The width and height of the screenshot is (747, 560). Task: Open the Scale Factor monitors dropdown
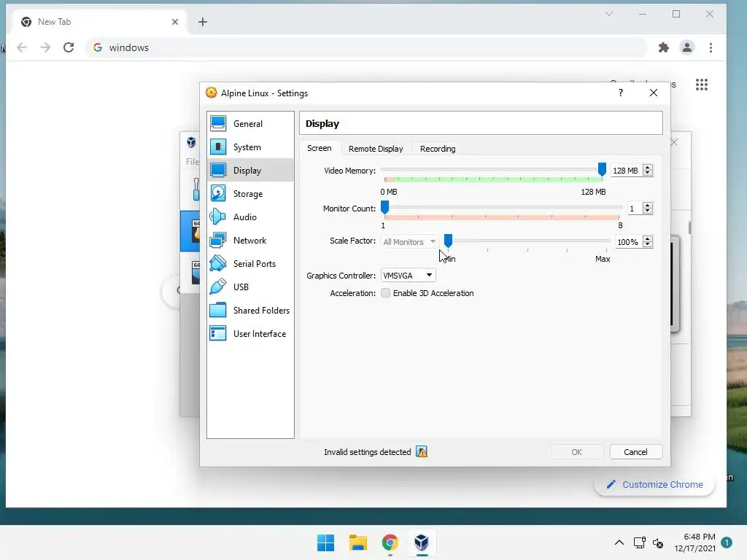[409, 242]
